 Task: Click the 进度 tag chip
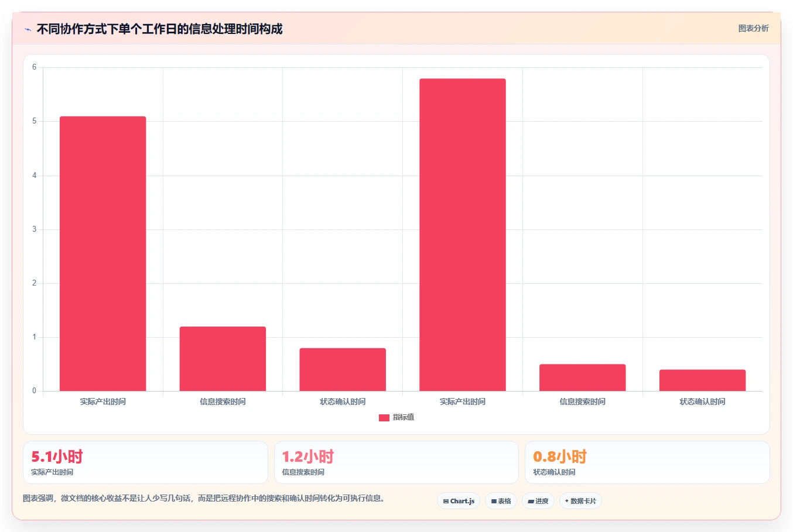tap(538, 501)
